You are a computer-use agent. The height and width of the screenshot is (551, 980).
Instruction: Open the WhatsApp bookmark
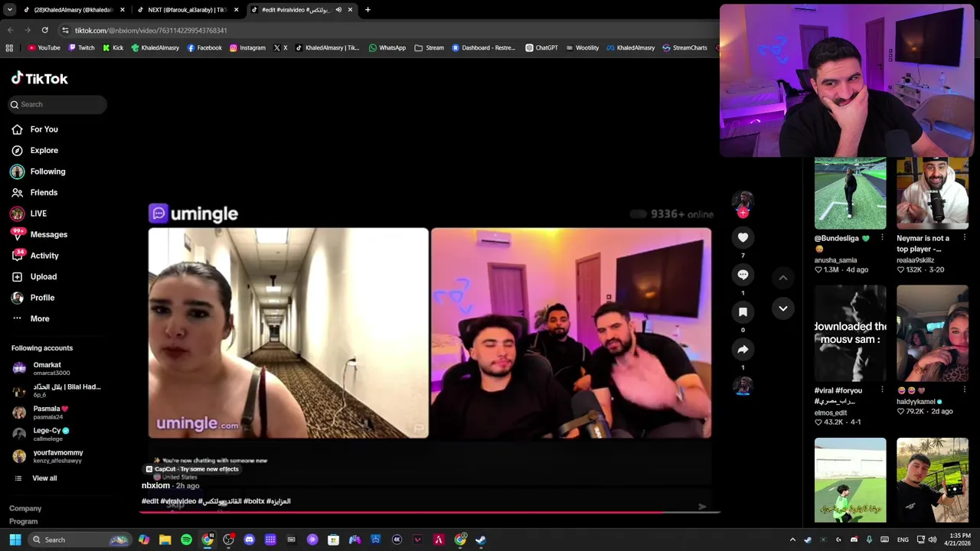[387, 47]
